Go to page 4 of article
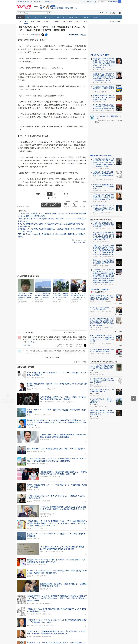This screenshot has width=138, height=644. point(60,194)
